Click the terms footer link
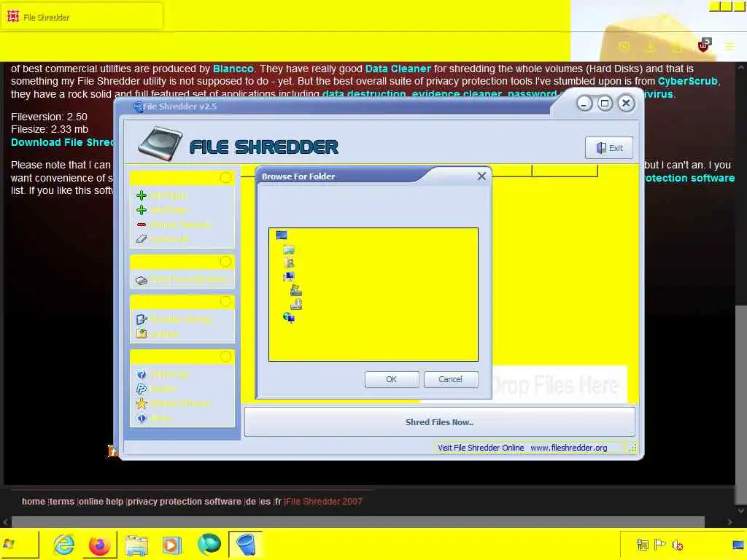The height and width of the screenshot is (560, 747). pyautogui.click(x=62, y=502)
